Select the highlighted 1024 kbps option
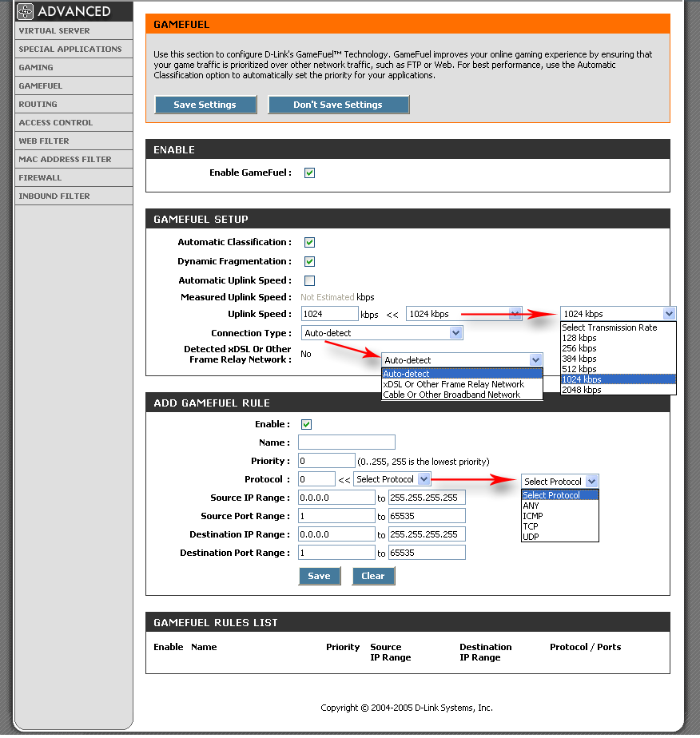Viewport: 700px width, 738px height. (x=618, y=379)
